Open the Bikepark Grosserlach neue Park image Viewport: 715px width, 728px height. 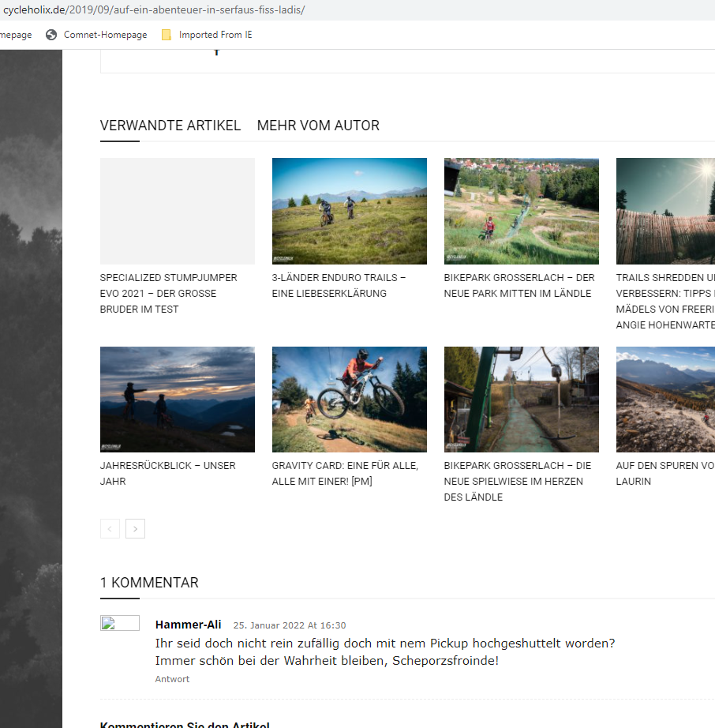pos(521,211)
